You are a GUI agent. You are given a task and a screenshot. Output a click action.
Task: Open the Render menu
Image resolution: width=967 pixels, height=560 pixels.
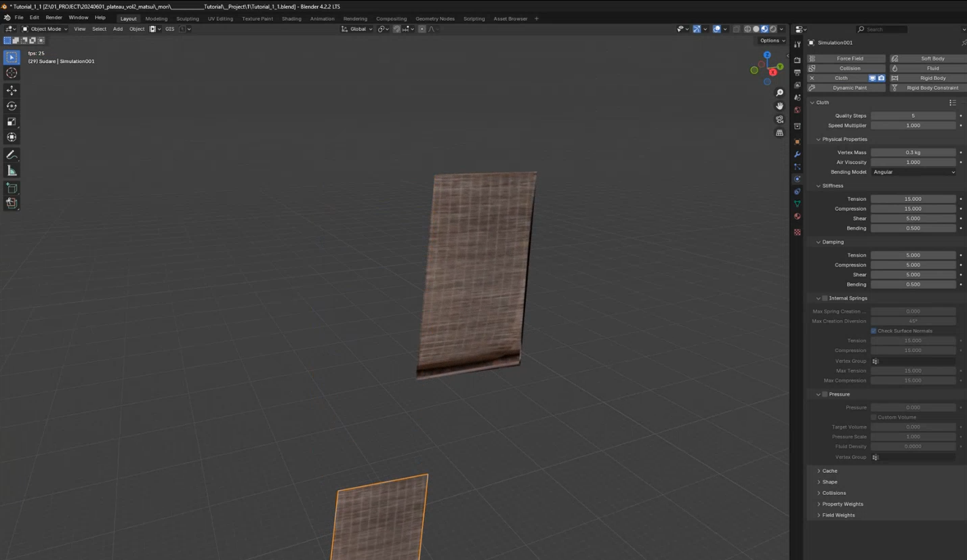54,18
